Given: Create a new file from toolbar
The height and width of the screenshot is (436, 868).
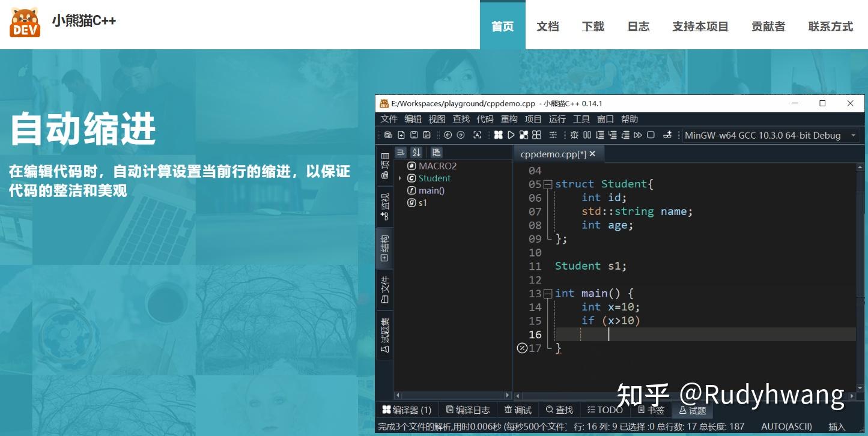Looking at the screenshot, I should [x=401, y=135].
